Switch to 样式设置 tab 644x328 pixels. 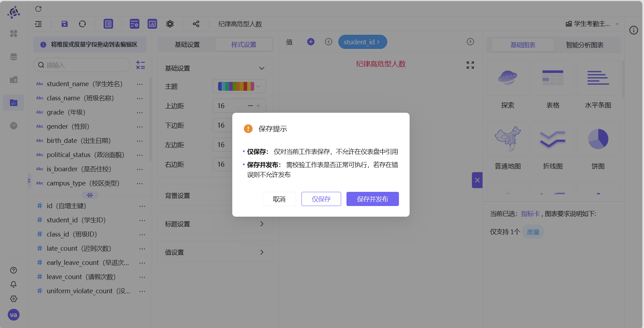coord(244,45)
